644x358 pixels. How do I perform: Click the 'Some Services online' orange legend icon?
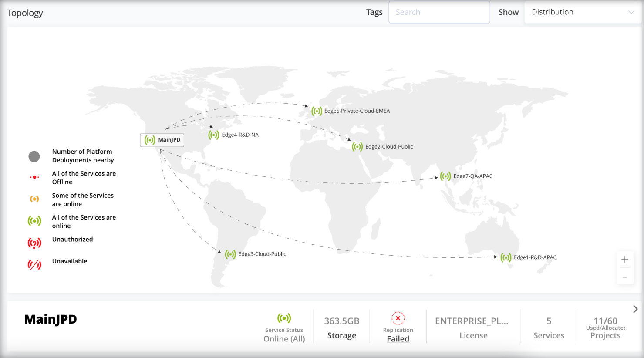coord(34,199)
